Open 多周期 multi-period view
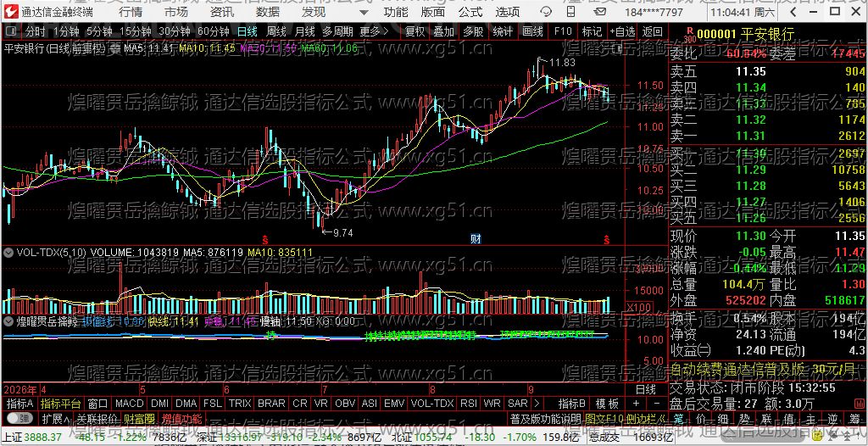The height and width of the screenshot is (446, 868). pyautogui.click(x=337, y=31)
